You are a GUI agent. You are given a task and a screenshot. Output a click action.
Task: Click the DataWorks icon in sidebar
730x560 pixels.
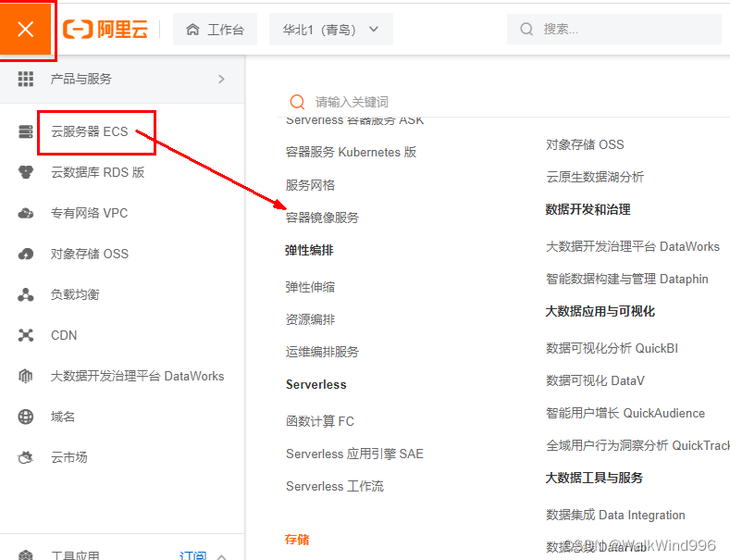pyautogui.click(x=26, y=376)
